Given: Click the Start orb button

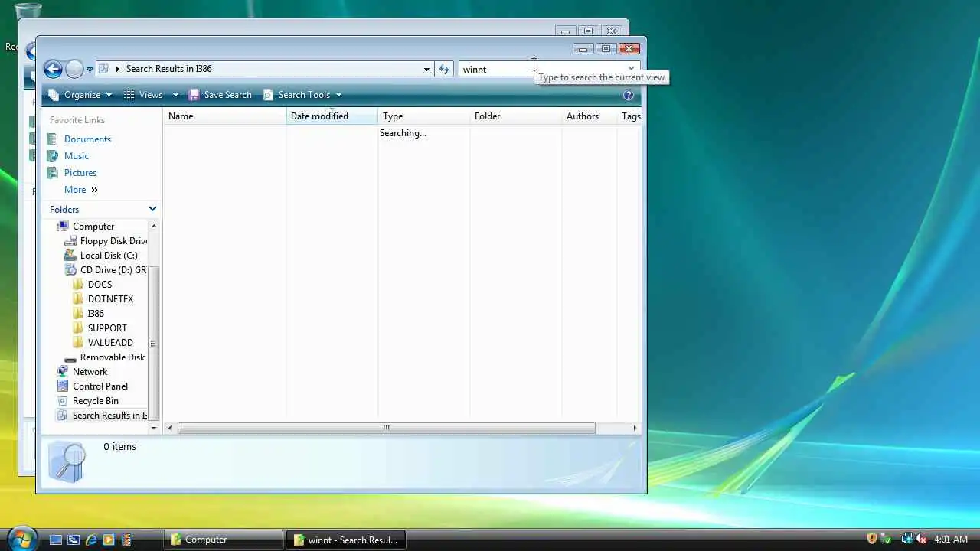Looking at the screenshot, I should [21, 539].
